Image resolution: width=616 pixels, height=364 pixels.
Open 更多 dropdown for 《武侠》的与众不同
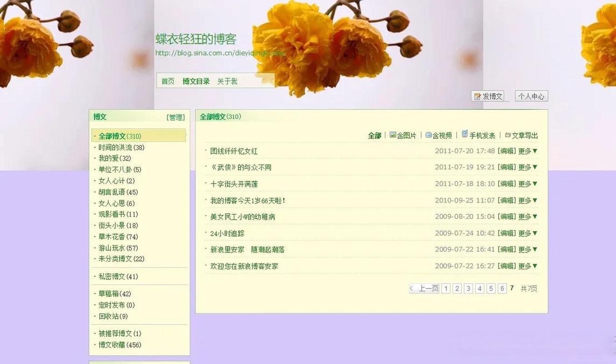point(528,167)
